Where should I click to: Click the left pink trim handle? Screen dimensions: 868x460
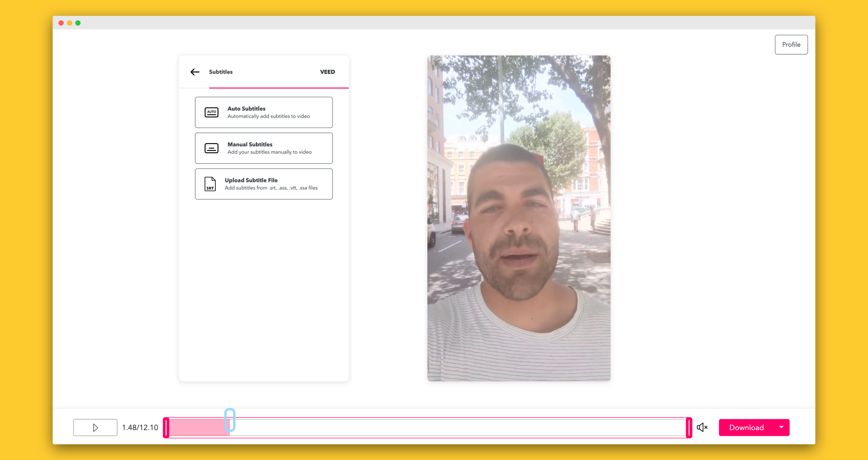click(166, 428)
